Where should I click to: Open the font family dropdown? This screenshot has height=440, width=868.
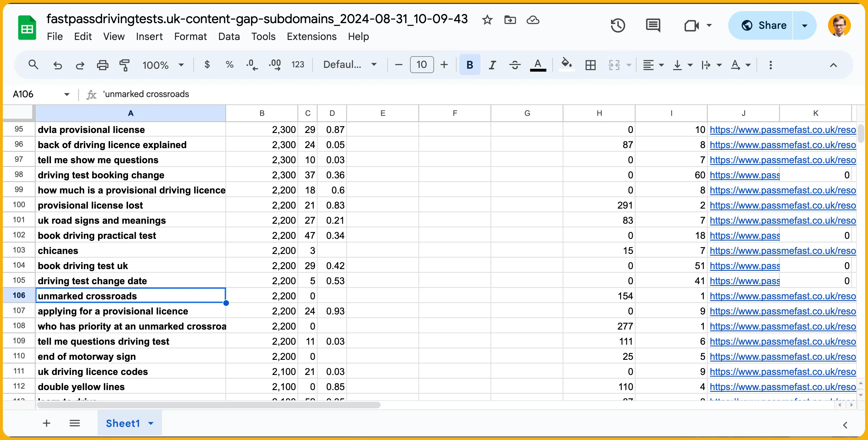(x=350, y=64)
